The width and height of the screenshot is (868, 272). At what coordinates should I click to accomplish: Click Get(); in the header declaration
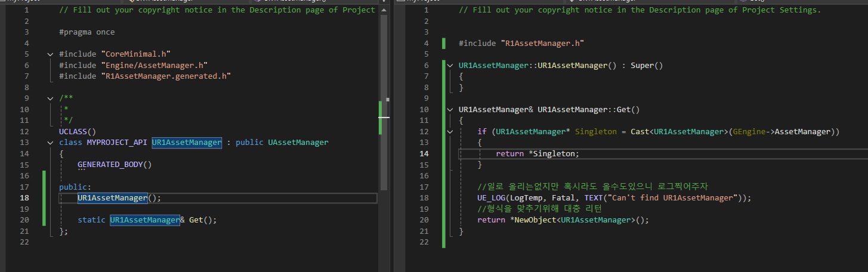click(203, 220)
